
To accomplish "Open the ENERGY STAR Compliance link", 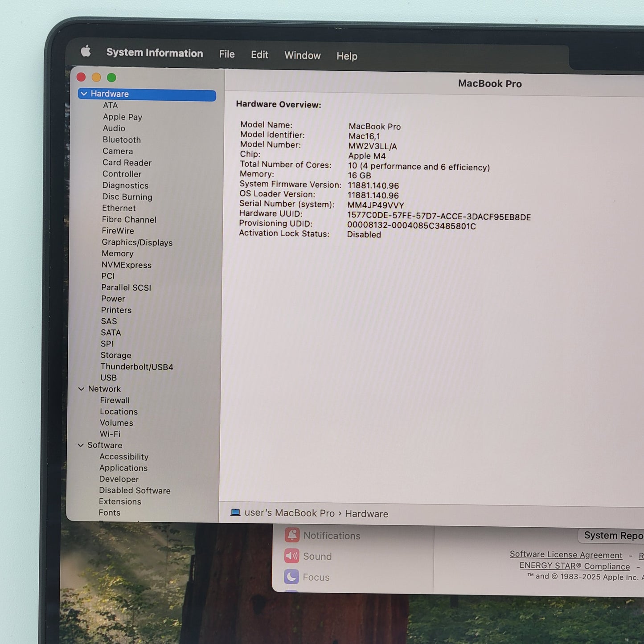I will tap(574, 566).
